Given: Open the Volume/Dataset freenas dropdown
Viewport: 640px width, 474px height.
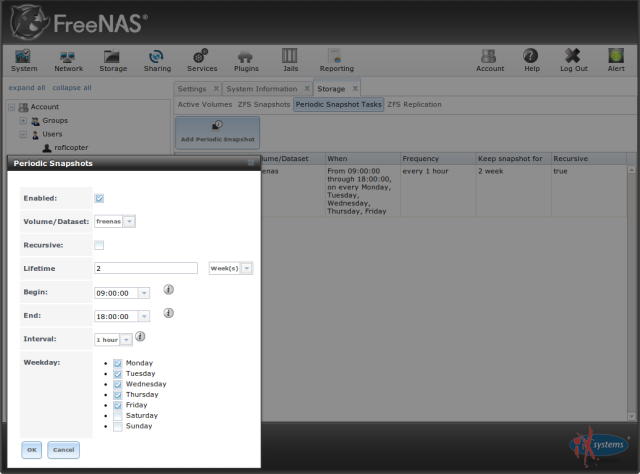Looking at the screenshot, I should pos(129,221).
